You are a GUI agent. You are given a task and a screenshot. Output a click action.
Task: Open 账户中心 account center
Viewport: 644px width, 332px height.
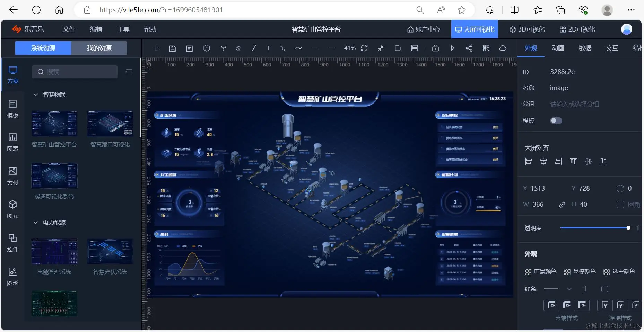(x=424, y=29)
